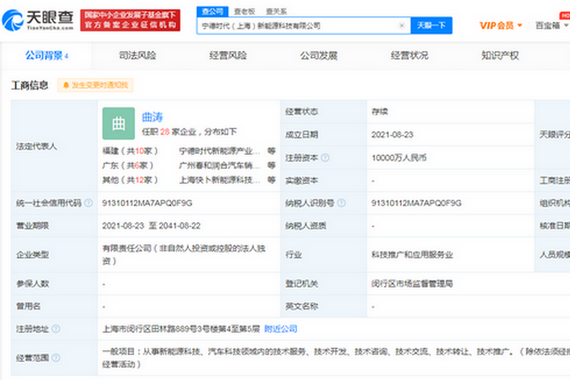
Task: Click 等 next to 宁德时代新能源产业
Action: (272, 151)
